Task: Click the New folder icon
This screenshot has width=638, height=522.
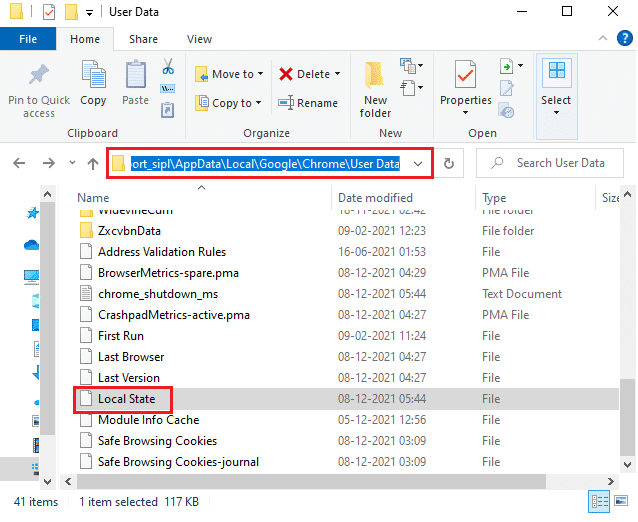Action: click(x=374, y=74)
